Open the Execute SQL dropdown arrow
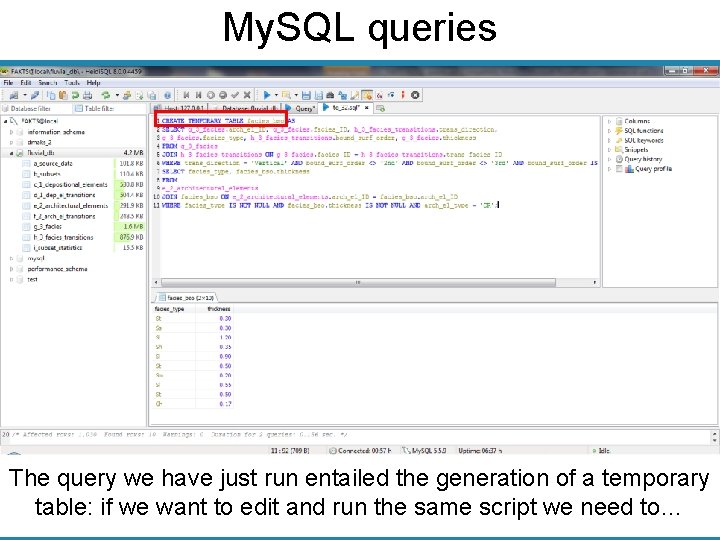This screenshot has width=720, height=540. (x=276, y=95)
